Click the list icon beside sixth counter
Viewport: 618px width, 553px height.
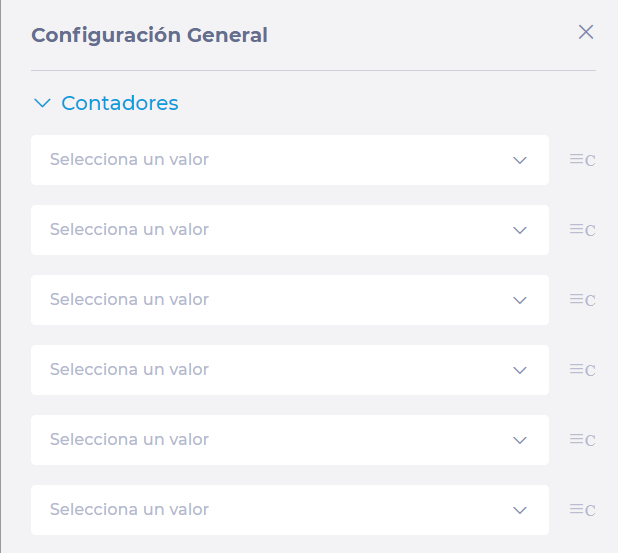tap(582, 509)
